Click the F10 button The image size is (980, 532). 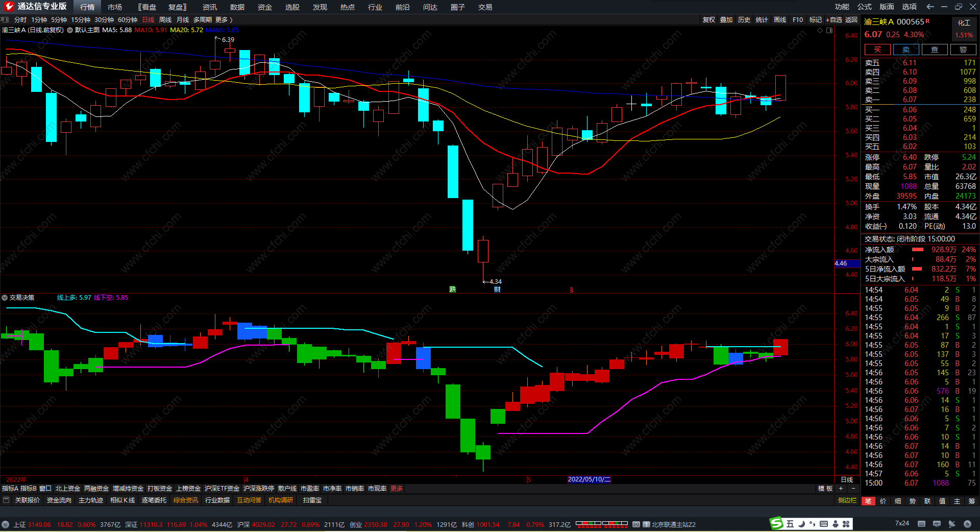click(798, 19)
